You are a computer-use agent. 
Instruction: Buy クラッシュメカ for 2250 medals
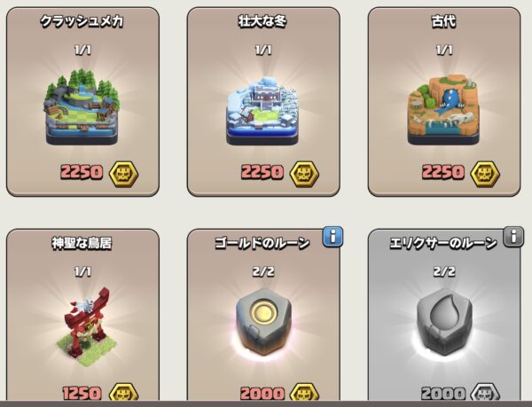[x=82, y=172]
